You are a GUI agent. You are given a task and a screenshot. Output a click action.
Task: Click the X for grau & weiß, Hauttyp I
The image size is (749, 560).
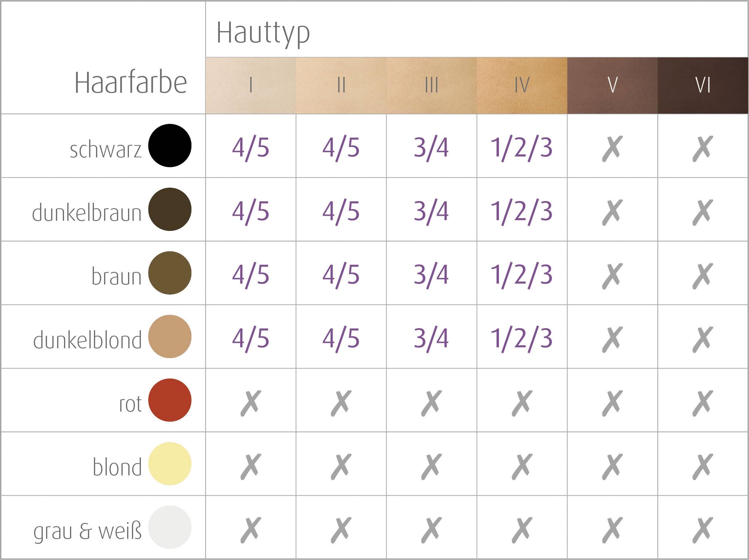tap(251, 530)
